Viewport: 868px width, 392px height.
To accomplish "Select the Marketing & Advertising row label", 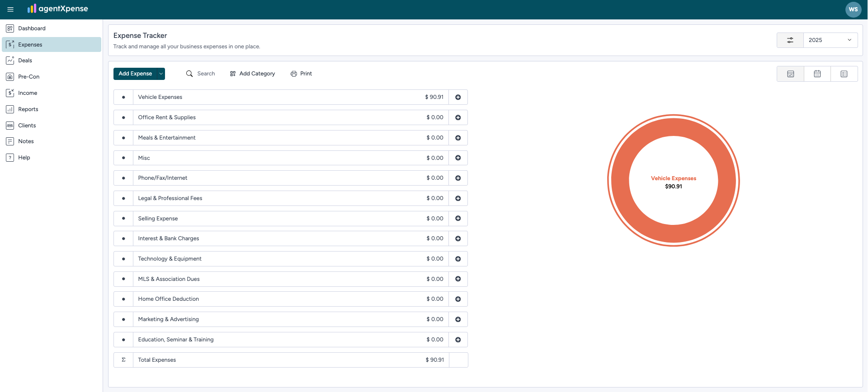I will coord(169,319).
